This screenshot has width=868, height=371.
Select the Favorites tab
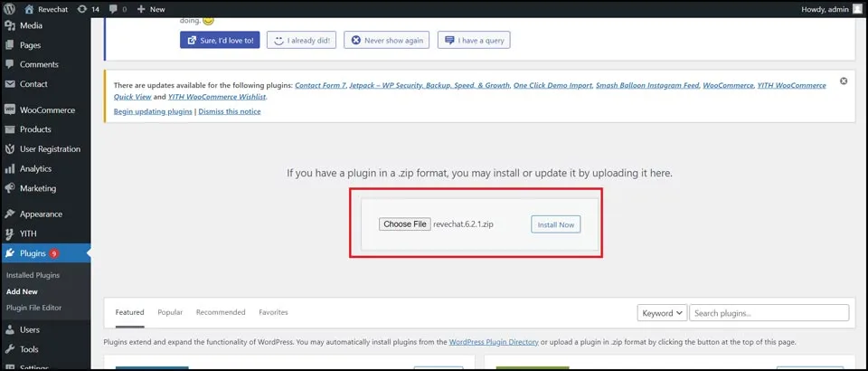point(273,312)
